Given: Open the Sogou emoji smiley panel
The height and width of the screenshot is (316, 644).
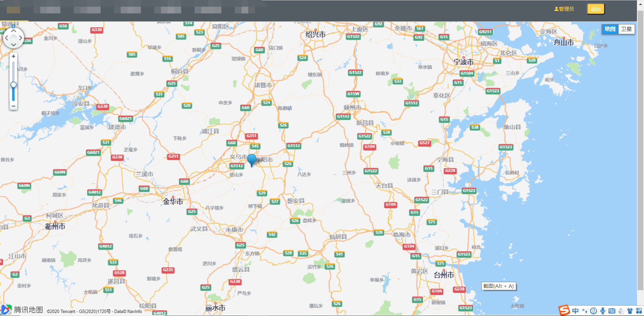Looking at the screenshot, I should click(593, 311).
